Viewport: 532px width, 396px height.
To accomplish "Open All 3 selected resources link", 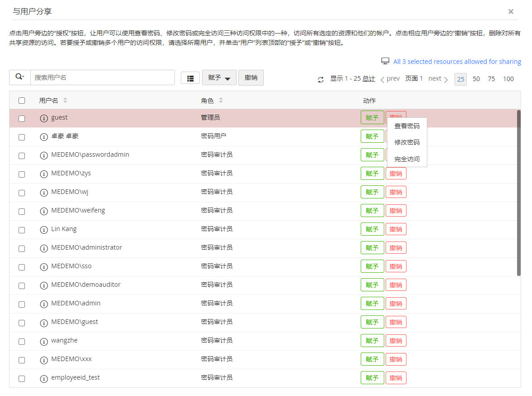I will (457, 62).
